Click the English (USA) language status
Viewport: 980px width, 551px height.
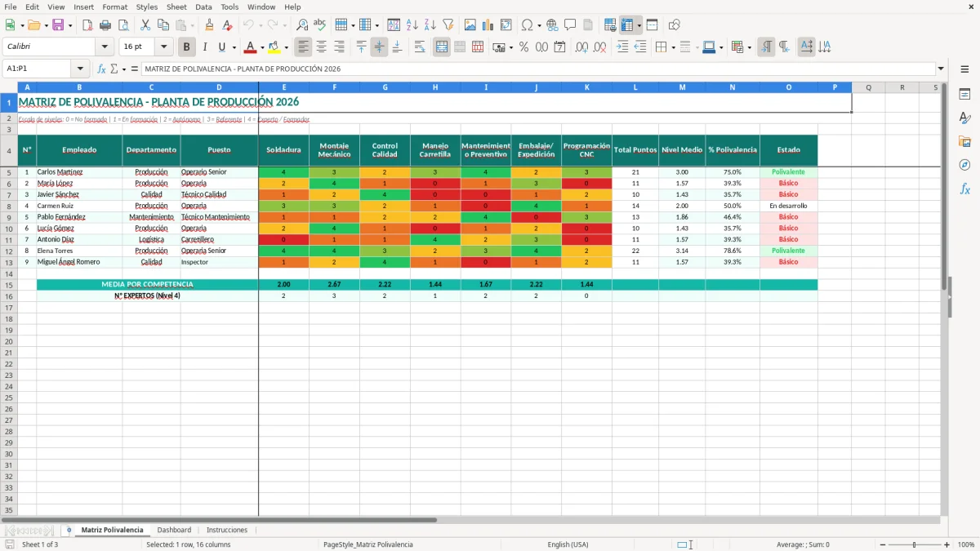pos(568,544)
